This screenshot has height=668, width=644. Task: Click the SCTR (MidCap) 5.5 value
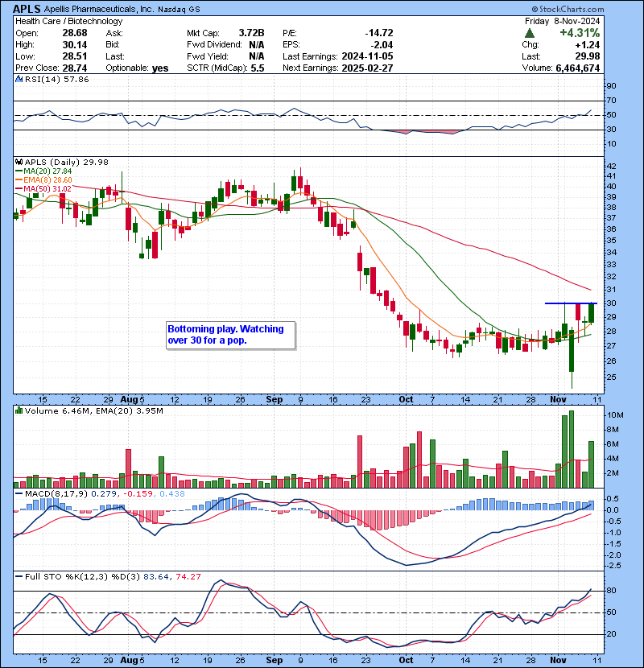(x=258, y=68)
